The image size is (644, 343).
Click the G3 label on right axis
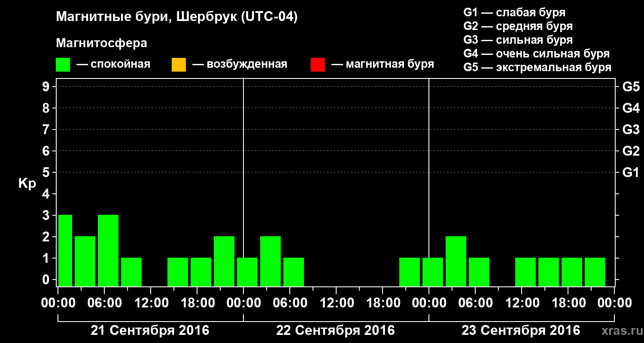[x=631, y=129]
